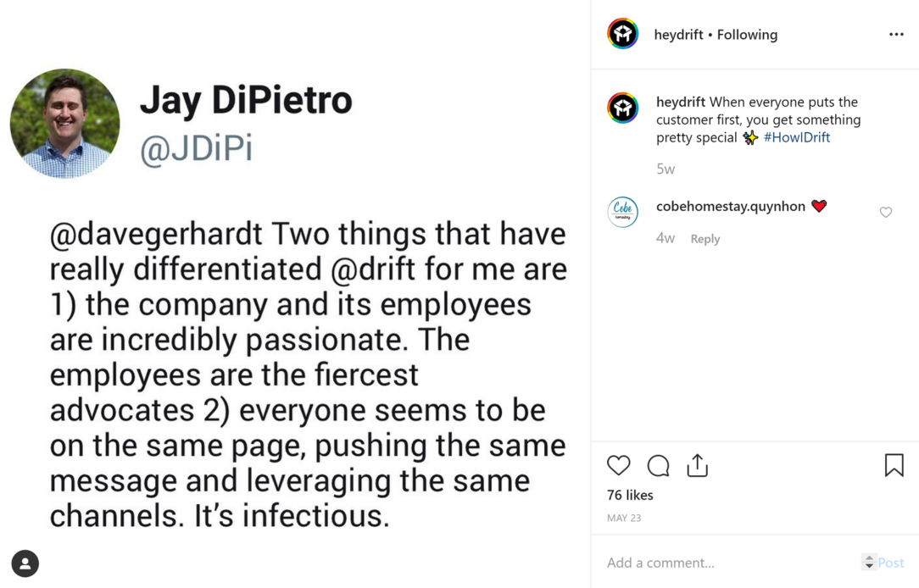Click the MAY 23 timestamp
Screen dimensions: 919x588
(x=624, y=517)
